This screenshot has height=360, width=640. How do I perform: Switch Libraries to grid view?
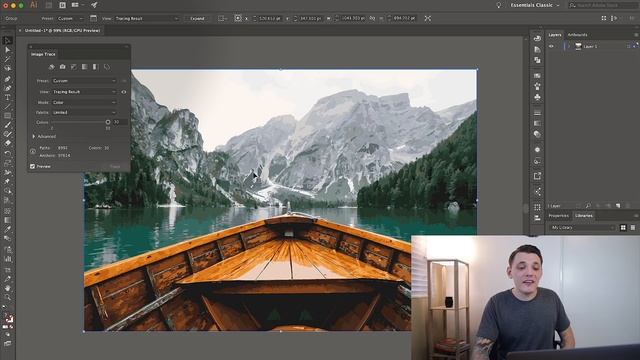click(623, 227)
